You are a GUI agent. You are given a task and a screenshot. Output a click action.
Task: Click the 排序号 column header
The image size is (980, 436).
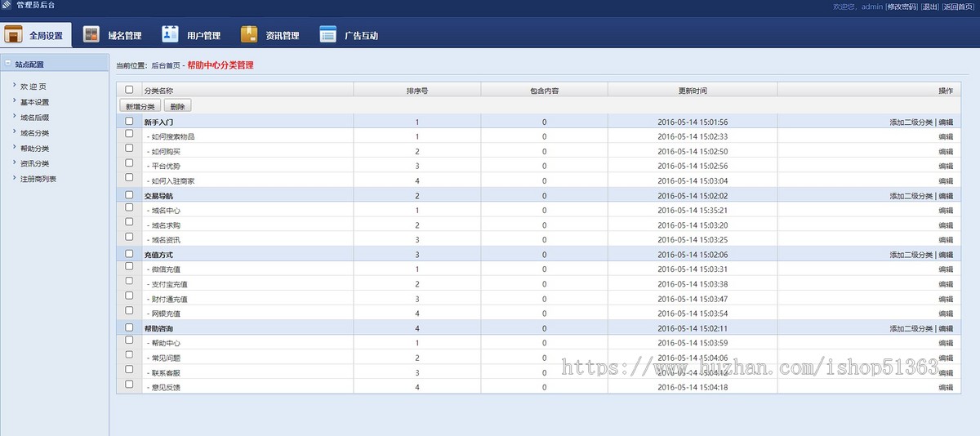pyautogui.click(x=416, y=91)
